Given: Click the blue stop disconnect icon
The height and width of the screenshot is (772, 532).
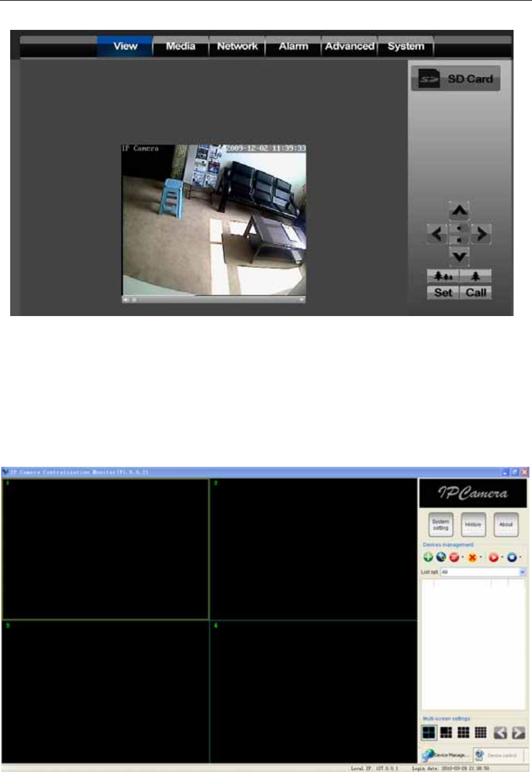Looking at the screenshot, I should (512, 557).
